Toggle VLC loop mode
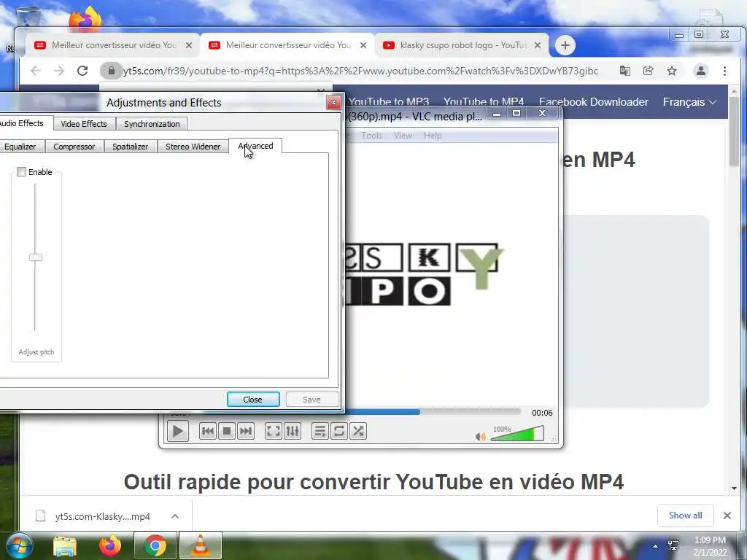 pyautogui.click(x=338, y=432)
